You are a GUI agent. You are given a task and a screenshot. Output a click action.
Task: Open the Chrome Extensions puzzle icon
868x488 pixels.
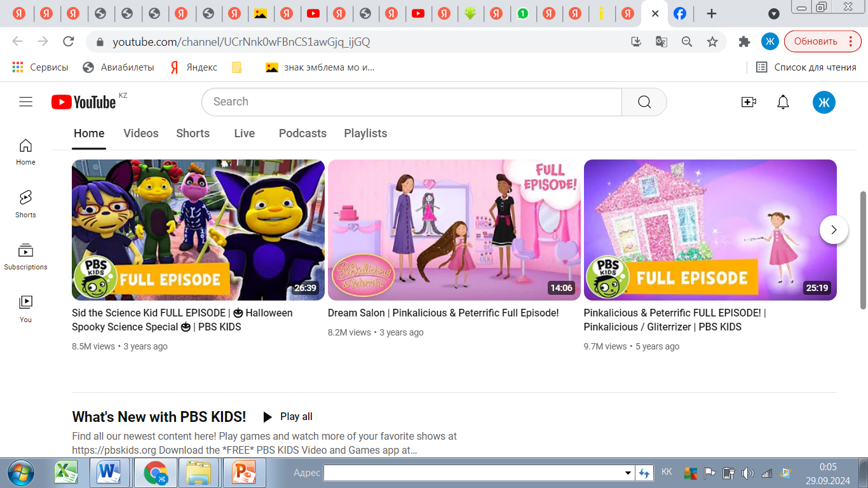[x=744, y=42]
